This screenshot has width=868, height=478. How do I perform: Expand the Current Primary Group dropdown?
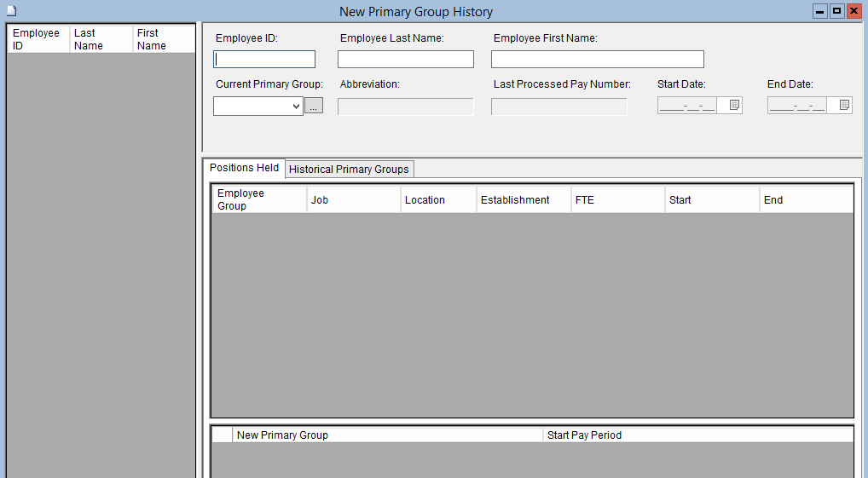pos(296,107)
